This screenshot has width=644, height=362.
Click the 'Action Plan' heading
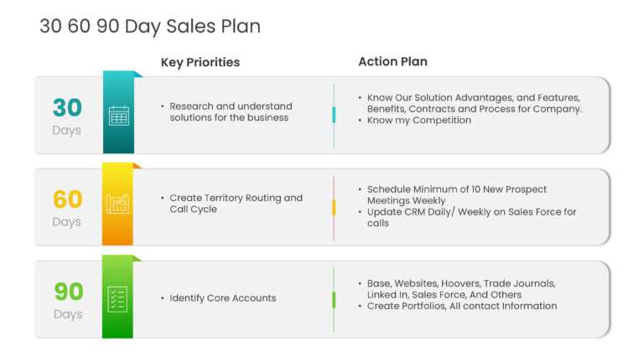(392, 62)
